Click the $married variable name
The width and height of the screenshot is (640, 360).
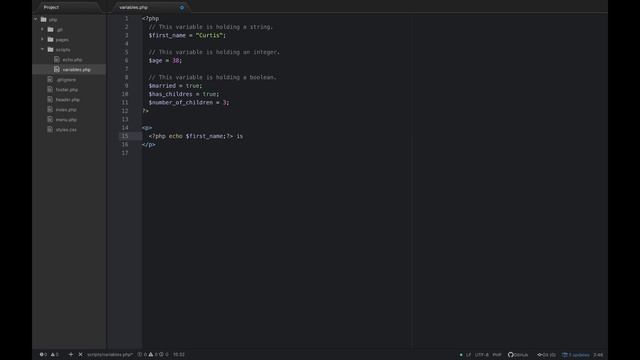(162, 86)
